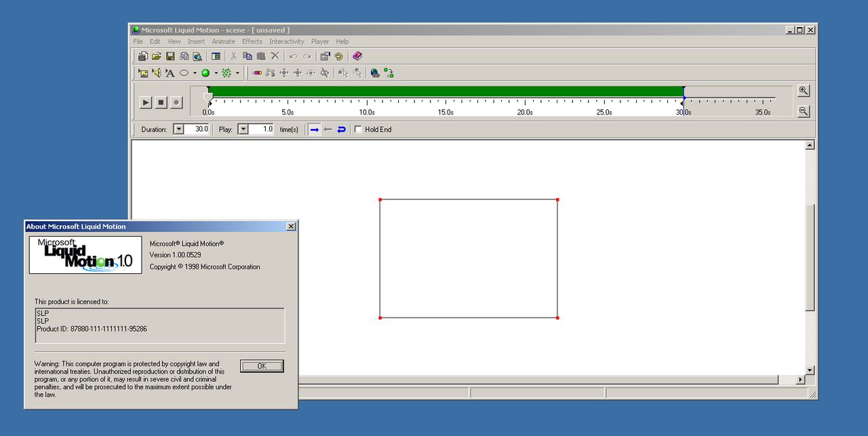868x436 pixels.
Task: Open the Help menu
Action: pos(342,41)
